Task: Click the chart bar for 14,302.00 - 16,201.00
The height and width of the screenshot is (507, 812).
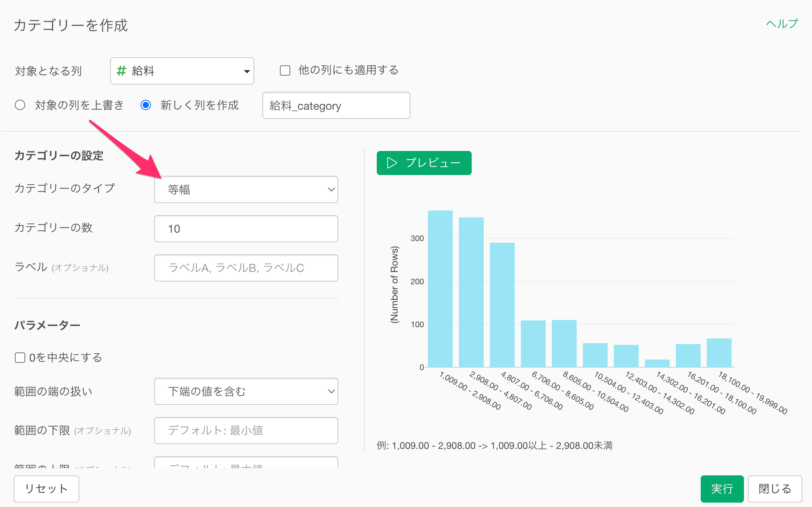Action: click(657, 363)
